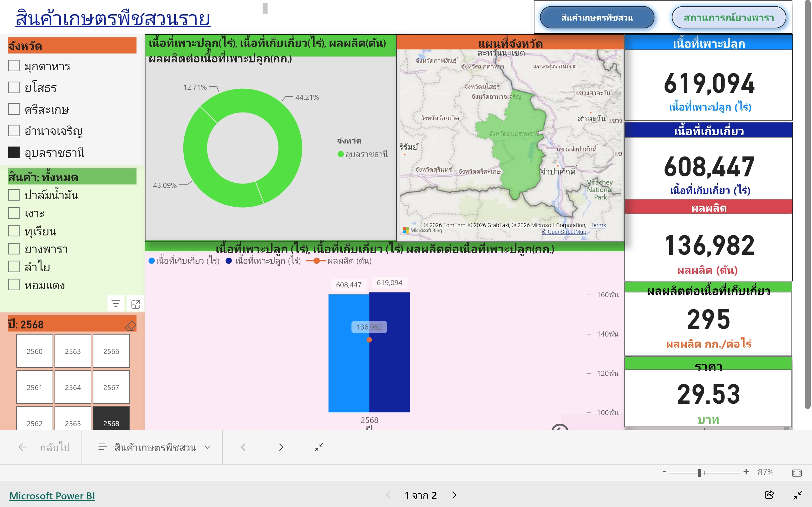Click the filter icon on commodity slicer

116,304
